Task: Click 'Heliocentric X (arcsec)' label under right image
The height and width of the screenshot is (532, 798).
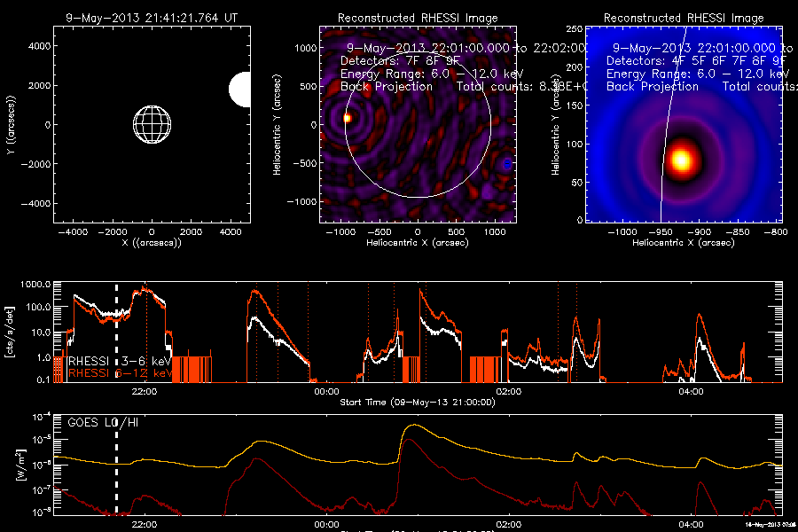Action: click(684, 243)
